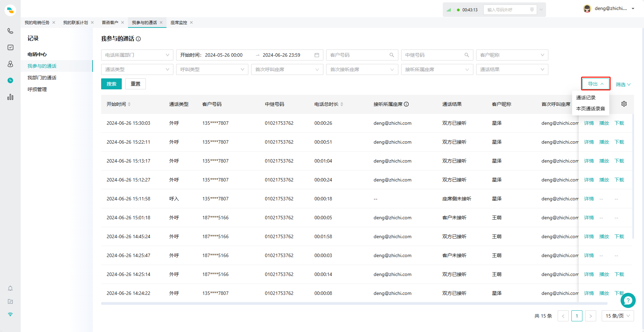644x332 pixels.
Task: Open 我部门的通话 in sidebar
Action: coord(42,78)
